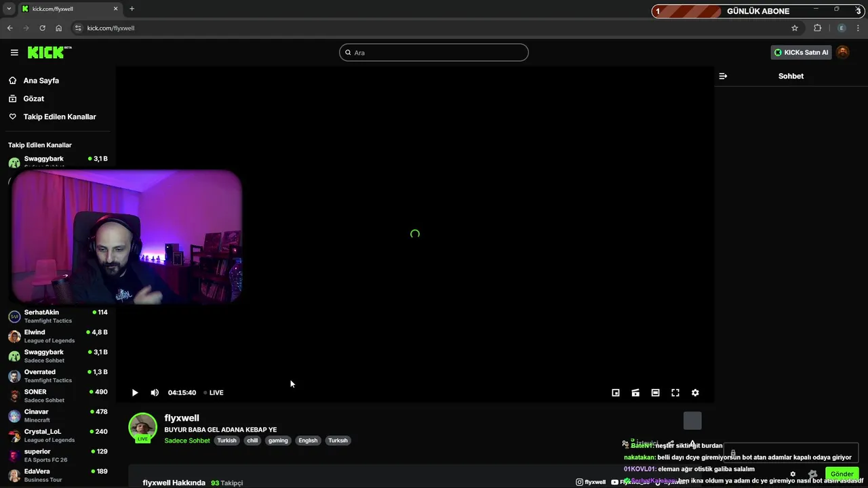Click the flyxwell channel name
Image resolution: width=868 pixels, height=488 pixels.
(x=182, y=418)
